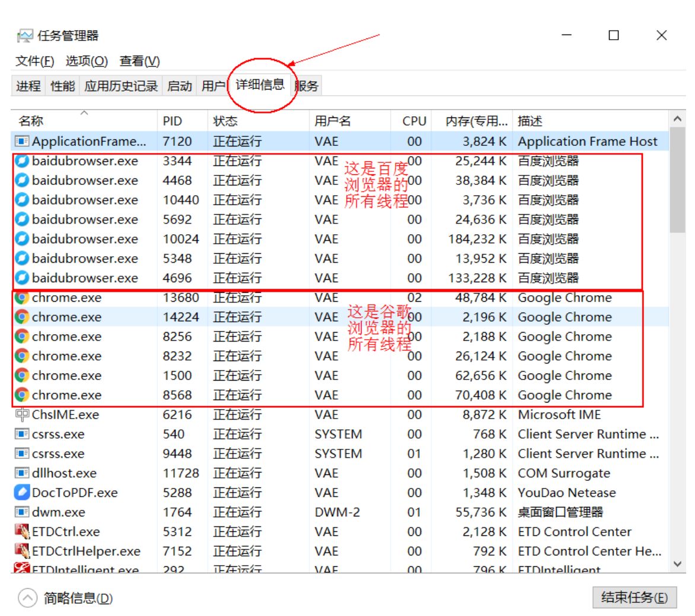Select the 'dwm.exe' process name

pyautogui.click(x=59, y=512)
